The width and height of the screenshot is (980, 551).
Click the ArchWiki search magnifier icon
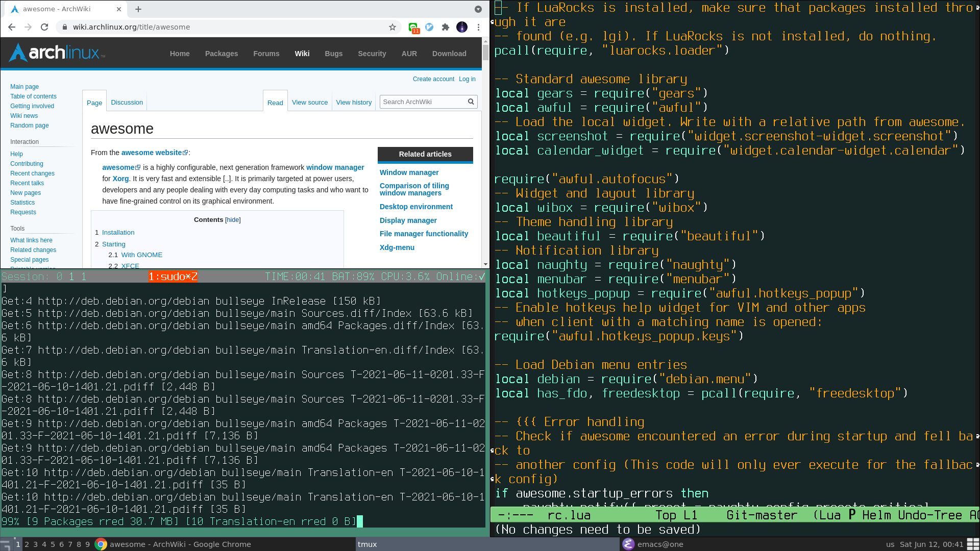(471, 102)
